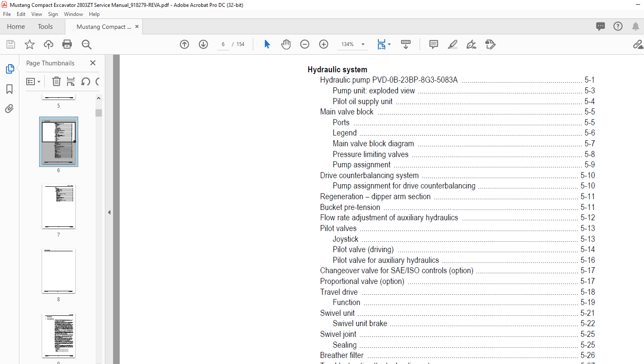Open the View menu
Viewport: 644px width, 364px height.
(x=37, y=14)
